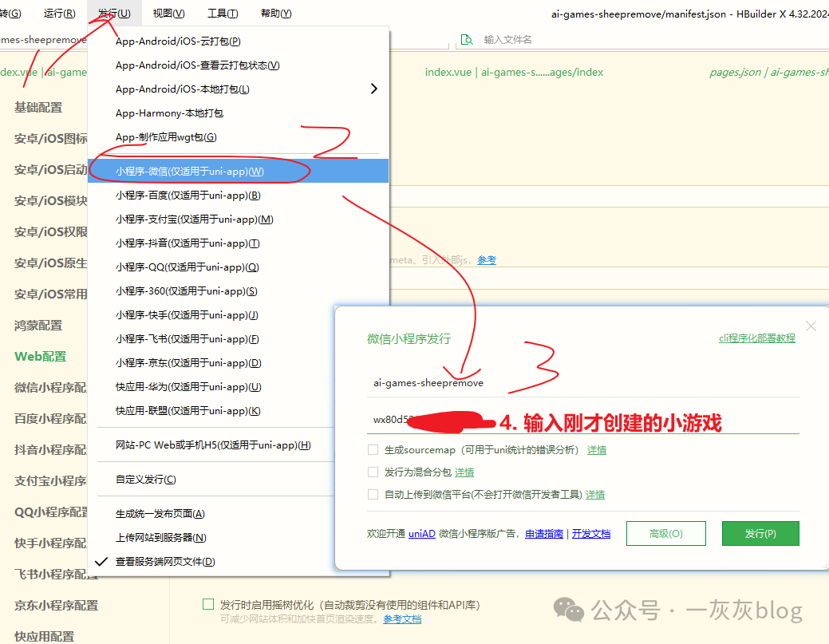Click the WeChat icon next to 公众号 watermark
The image size is (829, 644).
pyautogui.click(x=568, y=610)
